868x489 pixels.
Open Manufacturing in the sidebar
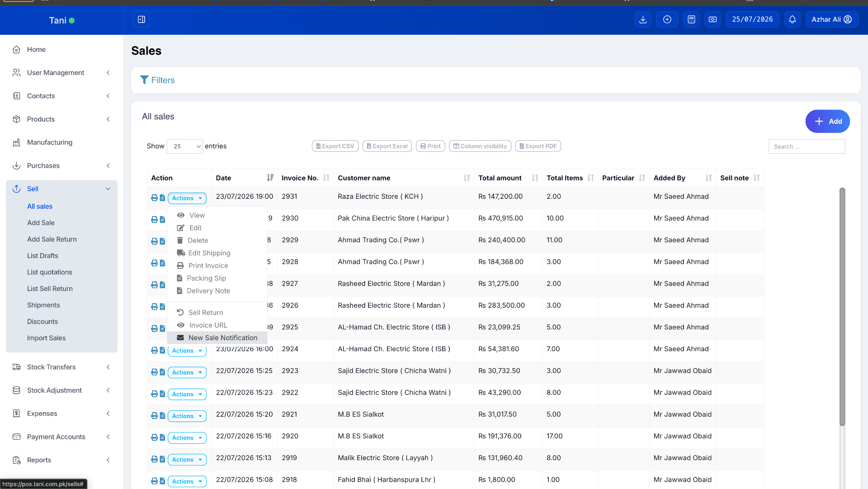click(50, 142)
